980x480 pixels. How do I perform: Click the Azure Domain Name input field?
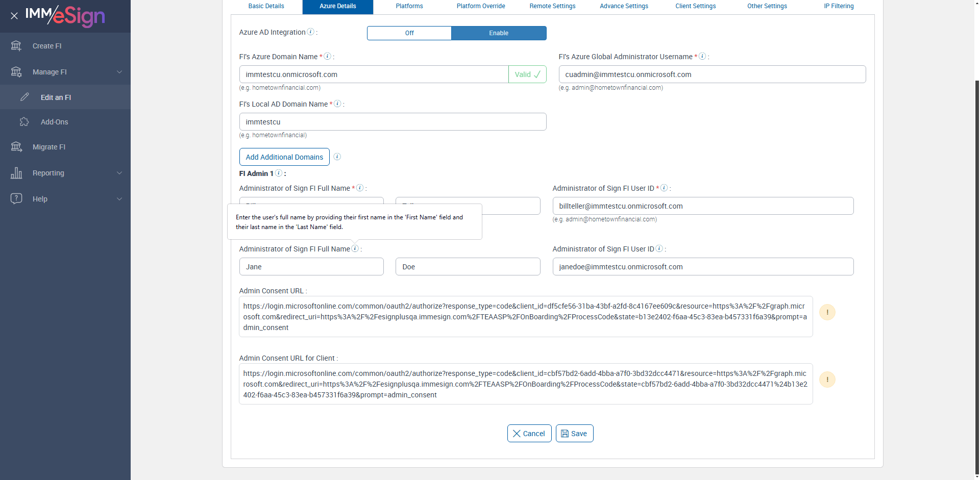tap(374, 74)
